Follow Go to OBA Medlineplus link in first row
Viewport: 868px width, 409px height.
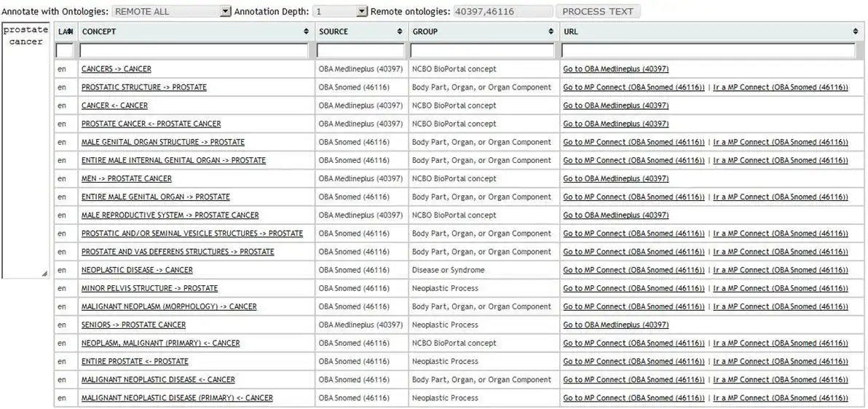[x=615, y=69]
